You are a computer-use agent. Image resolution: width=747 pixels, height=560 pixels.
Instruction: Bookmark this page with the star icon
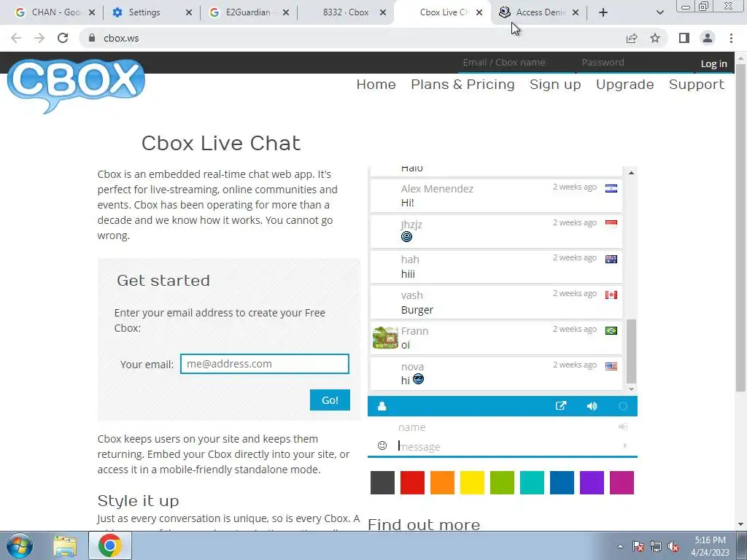pyautogui.click(x=655, y=38)
